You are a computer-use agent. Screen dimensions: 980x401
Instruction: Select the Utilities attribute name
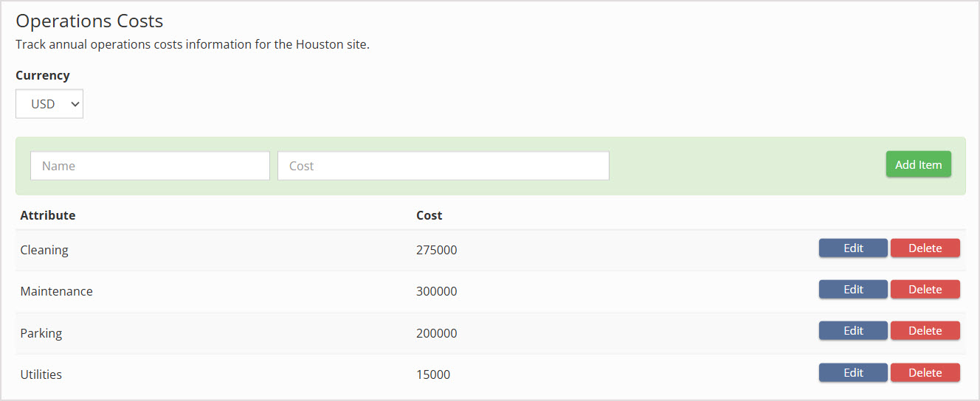coord(41,374)
